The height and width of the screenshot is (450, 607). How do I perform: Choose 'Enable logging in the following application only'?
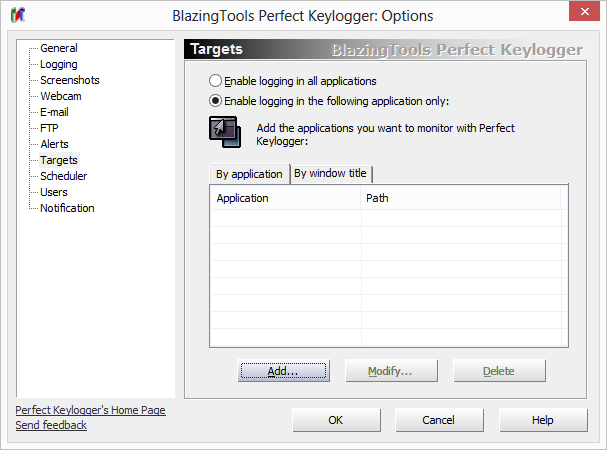coord(215,101)
